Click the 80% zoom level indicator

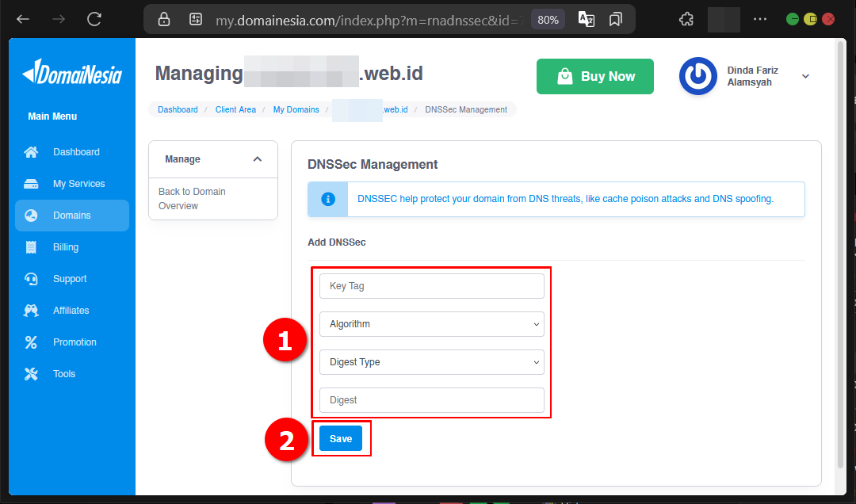(x=548, y=20)
